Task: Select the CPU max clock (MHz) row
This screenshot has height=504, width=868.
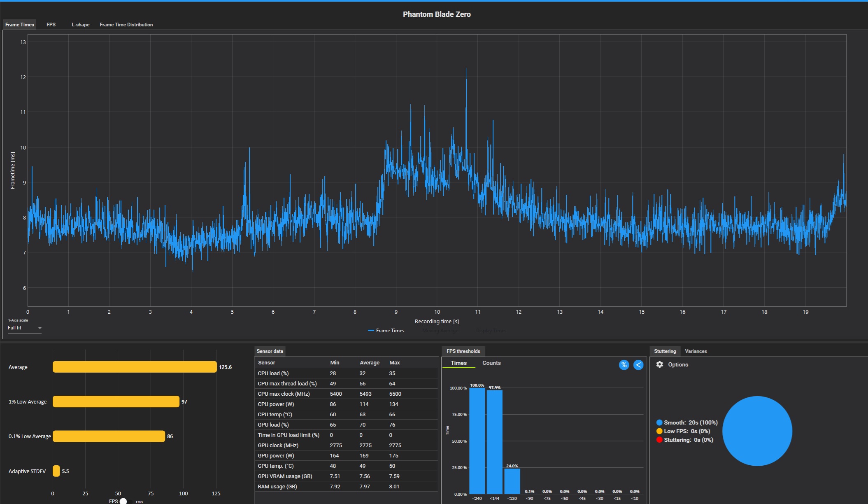Action: [347, 394]
